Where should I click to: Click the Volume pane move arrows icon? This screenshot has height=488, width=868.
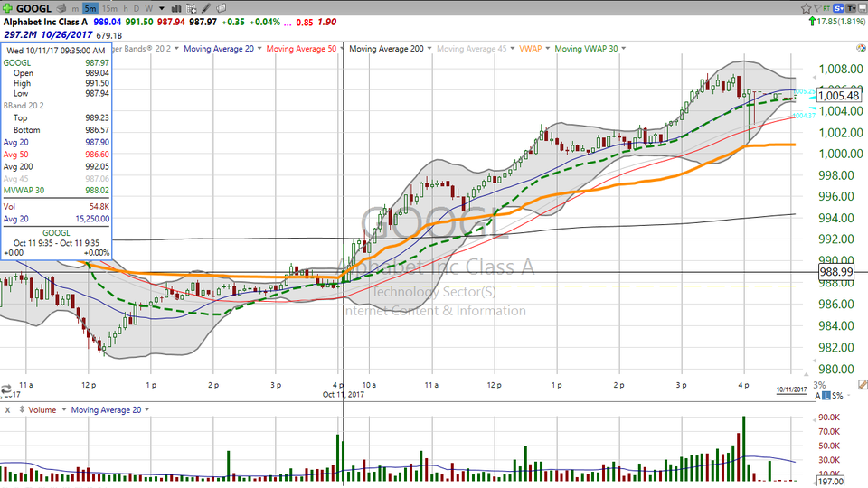[x=22, y=410]
